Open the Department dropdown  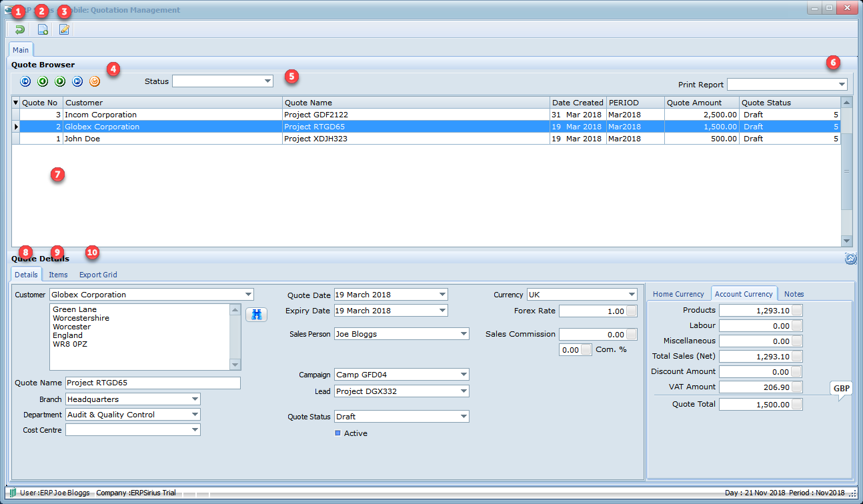(x=195, y=414)
